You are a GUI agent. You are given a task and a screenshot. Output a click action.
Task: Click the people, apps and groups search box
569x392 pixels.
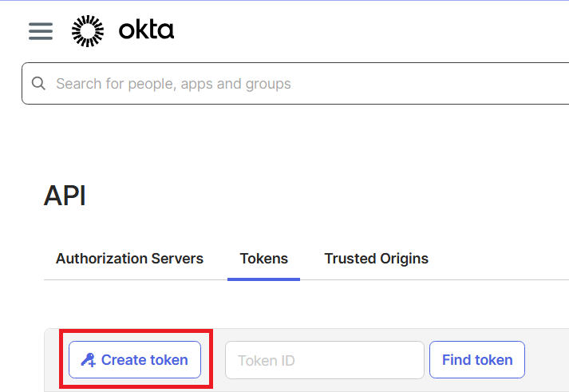pyautogui.click(x=303, y=84)
